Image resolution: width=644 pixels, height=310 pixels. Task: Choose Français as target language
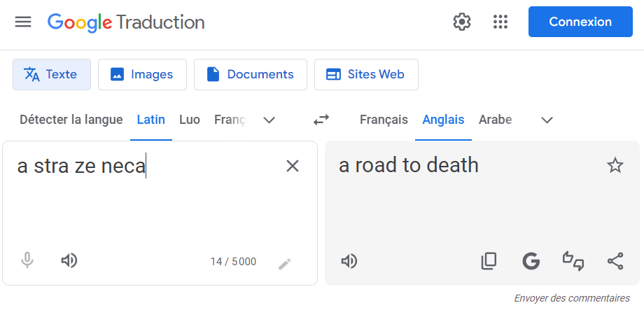(x=384, y=120)
